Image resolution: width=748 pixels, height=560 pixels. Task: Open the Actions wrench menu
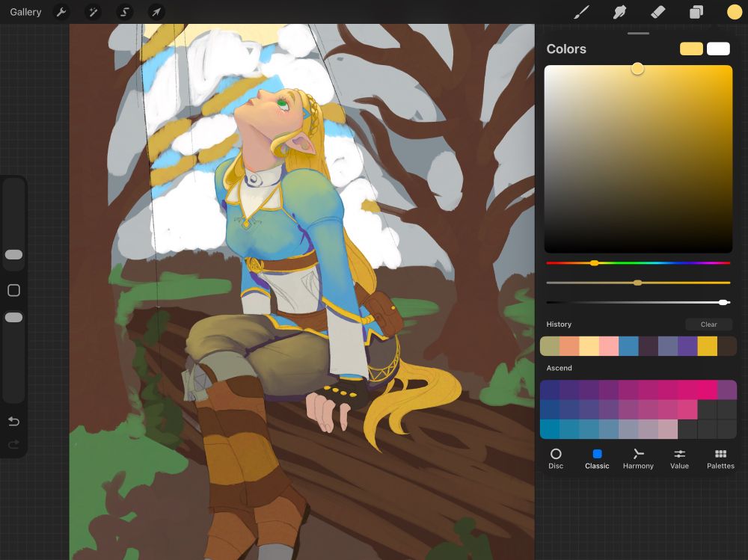coord(62,12)
